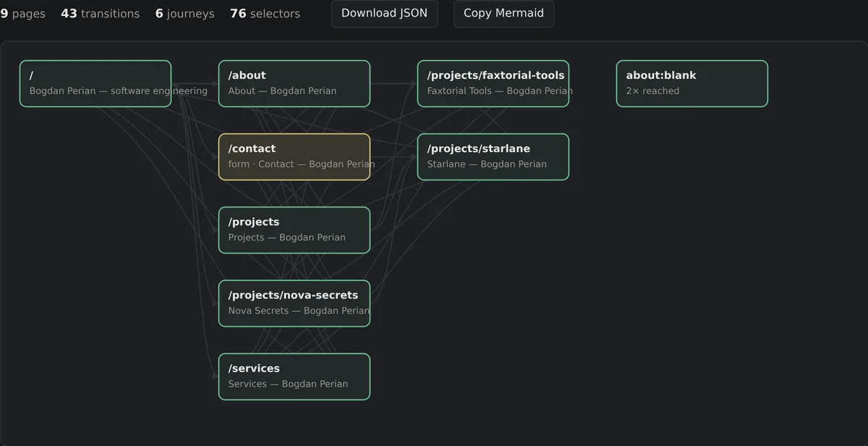This screenshot has width=868, height=446.
Task: Select the about:blank node
Action: pos(692,83)
